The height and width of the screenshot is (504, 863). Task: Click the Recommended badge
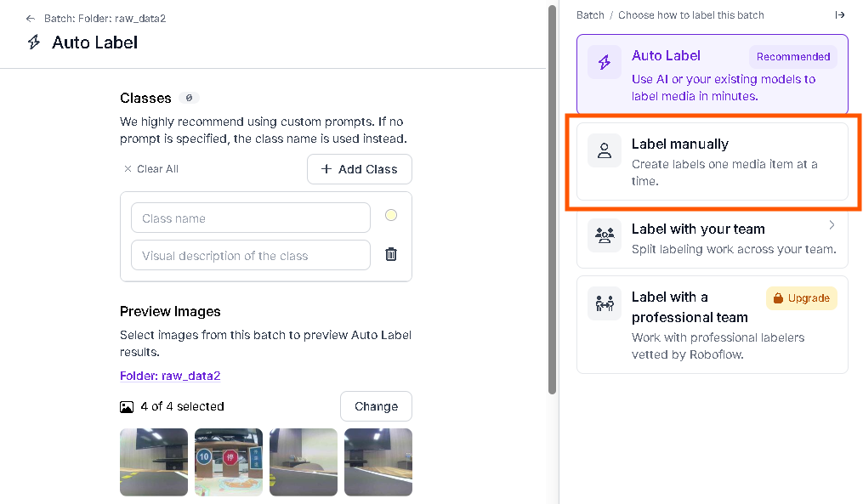[793, 57]
